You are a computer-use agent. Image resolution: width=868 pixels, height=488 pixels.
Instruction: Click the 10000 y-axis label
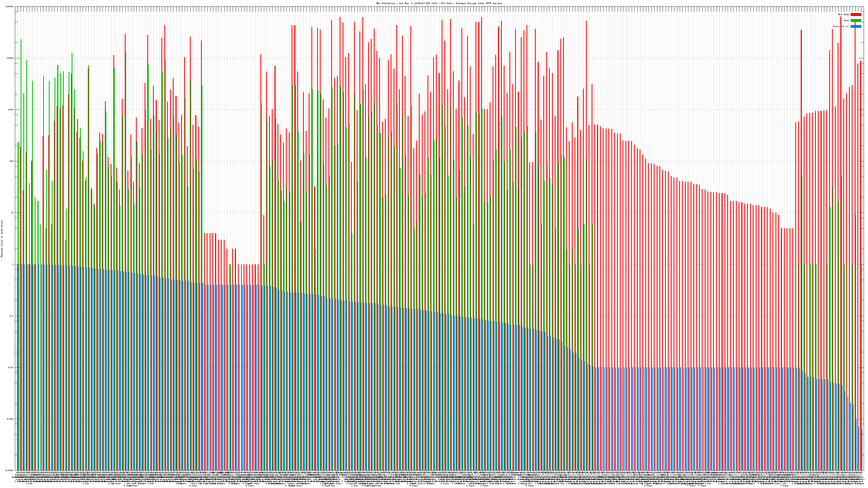[11, 58]
